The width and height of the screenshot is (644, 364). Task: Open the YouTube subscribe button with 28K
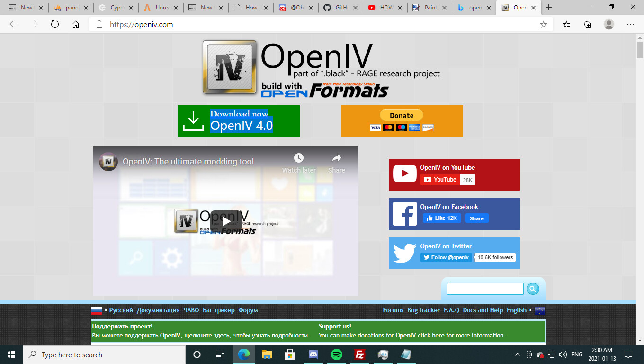439,180
